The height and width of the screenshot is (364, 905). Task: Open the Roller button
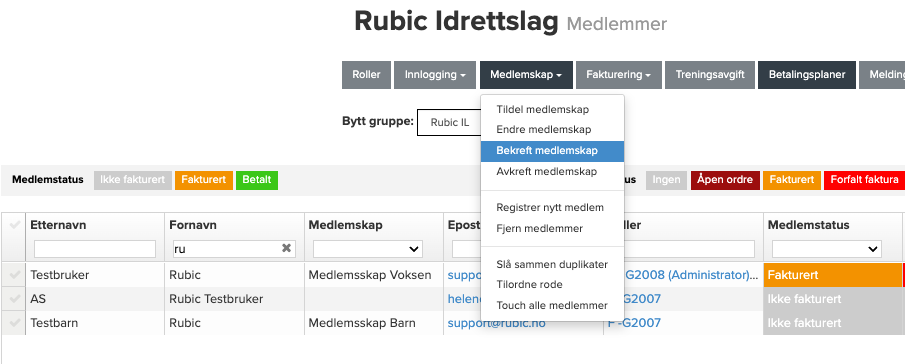pyautogui.click(x=366, y=75)
